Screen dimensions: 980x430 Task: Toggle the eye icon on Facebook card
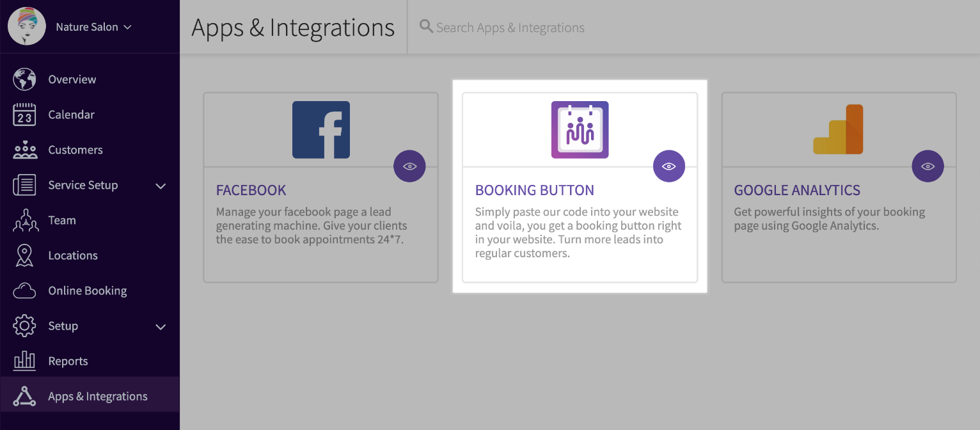[x=409, y=166]
